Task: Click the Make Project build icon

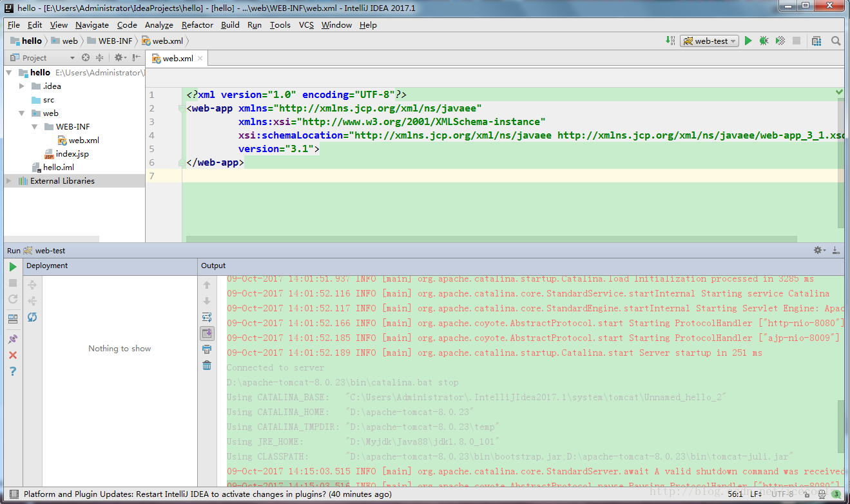Action: click(670, 41)
